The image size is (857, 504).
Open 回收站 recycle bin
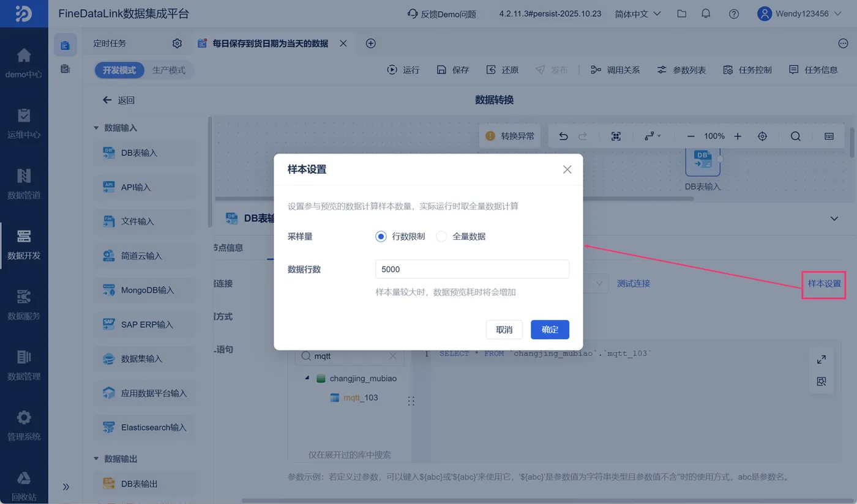[24, 485]
